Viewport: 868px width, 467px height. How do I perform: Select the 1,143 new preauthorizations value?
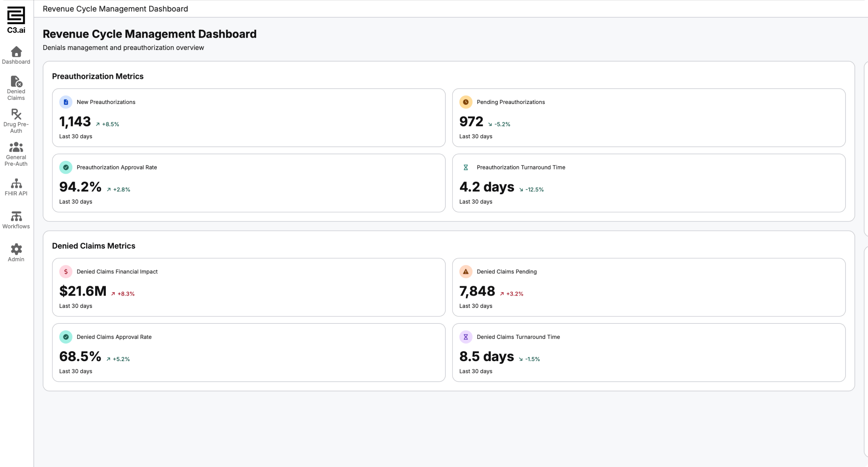click(x=75, y=122)
